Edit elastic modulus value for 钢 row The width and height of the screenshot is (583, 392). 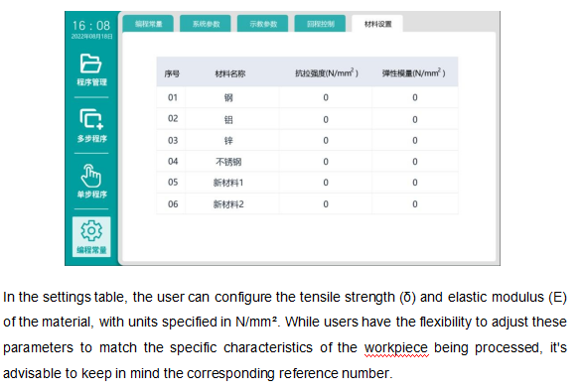(x=415, y=97)
